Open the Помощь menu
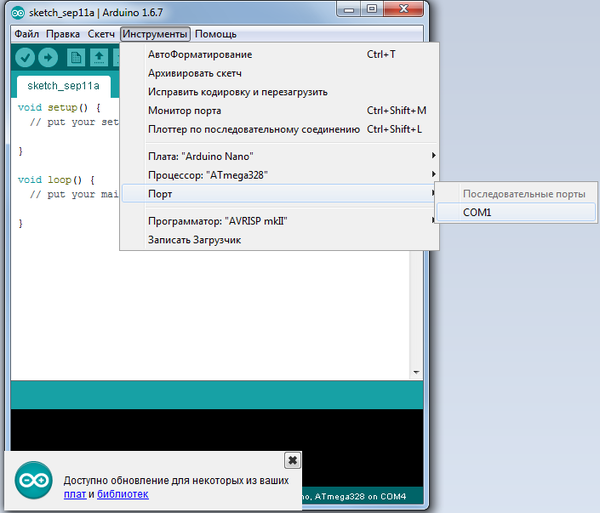The height and width of the screenshot is (513, 600). click(215, 34)
